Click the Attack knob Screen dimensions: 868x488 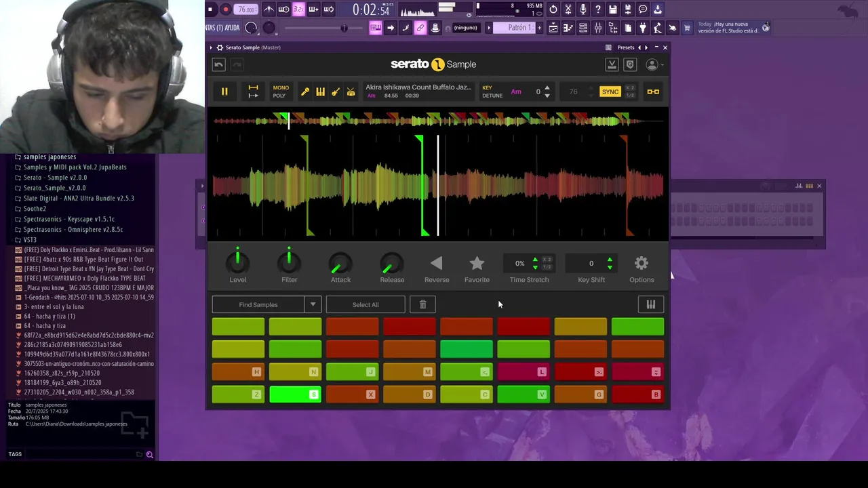pos(340,264)
